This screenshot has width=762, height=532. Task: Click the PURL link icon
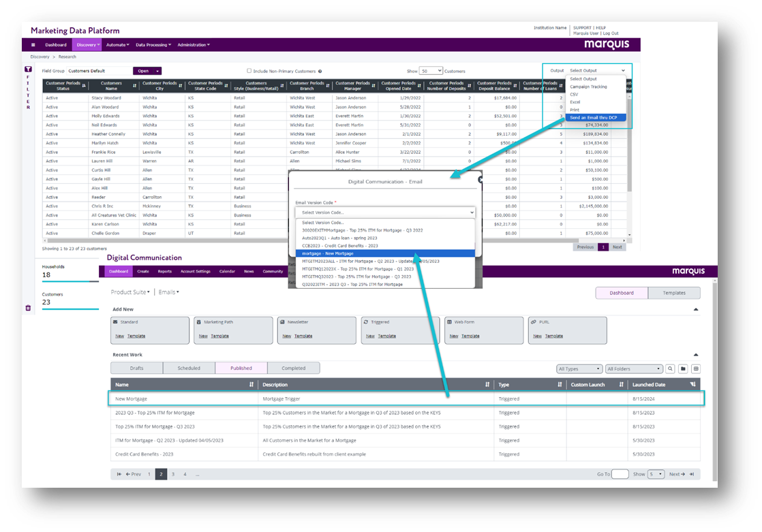pyautogui.click(x=534, y=322)
